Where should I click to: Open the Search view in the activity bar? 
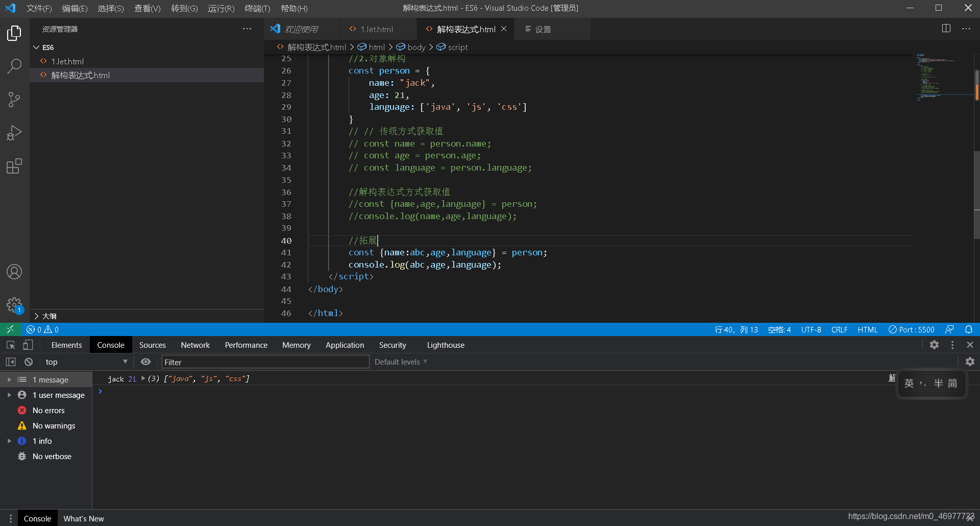click(14, 66)
